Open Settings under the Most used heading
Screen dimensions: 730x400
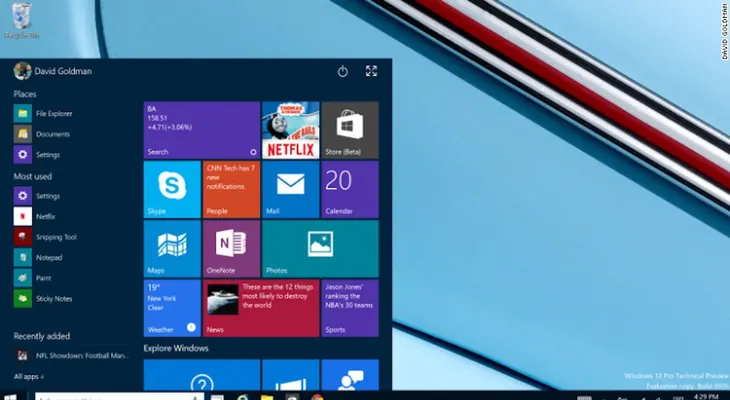point(37,196)
